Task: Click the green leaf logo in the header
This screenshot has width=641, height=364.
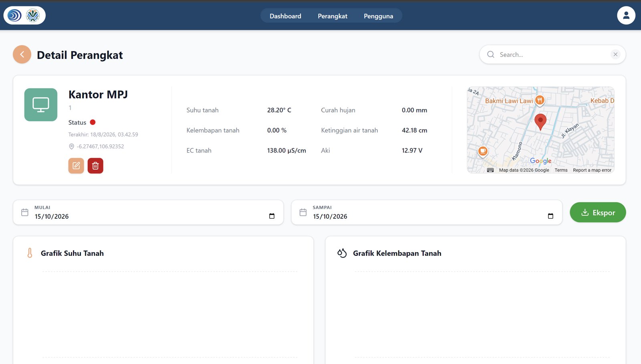Action: pyautogui.click(x=33, y=16)
